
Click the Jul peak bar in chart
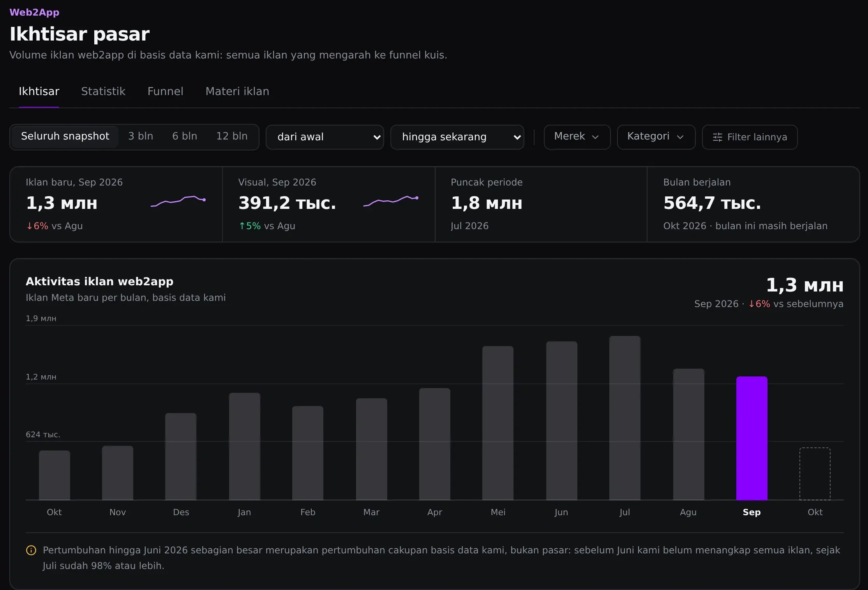pyautogui.click(x=625, y=418)
